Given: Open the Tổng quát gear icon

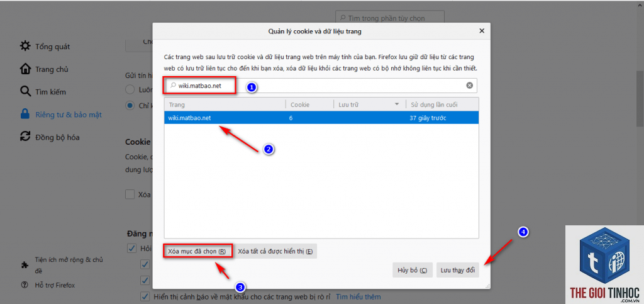Looking at the screenshot, I should click(x=25, y=46).
